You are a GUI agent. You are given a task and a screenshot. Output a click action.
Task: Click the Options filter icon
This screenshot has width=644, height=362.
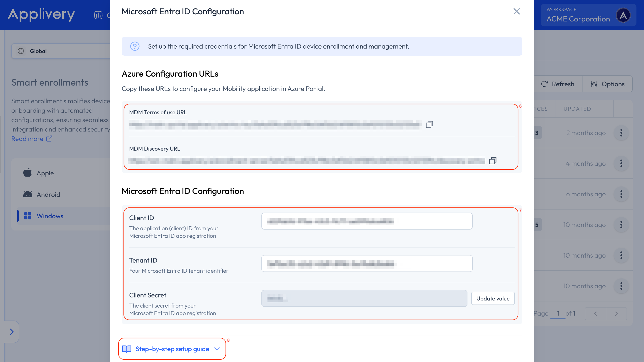point(594,84)
